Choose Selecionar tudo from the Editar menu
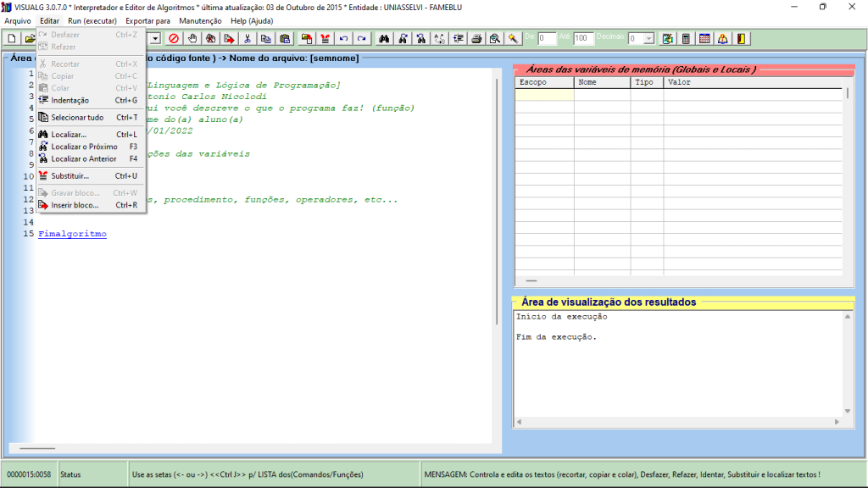Viewport: 868px width, 488px height. click(77, 116)
